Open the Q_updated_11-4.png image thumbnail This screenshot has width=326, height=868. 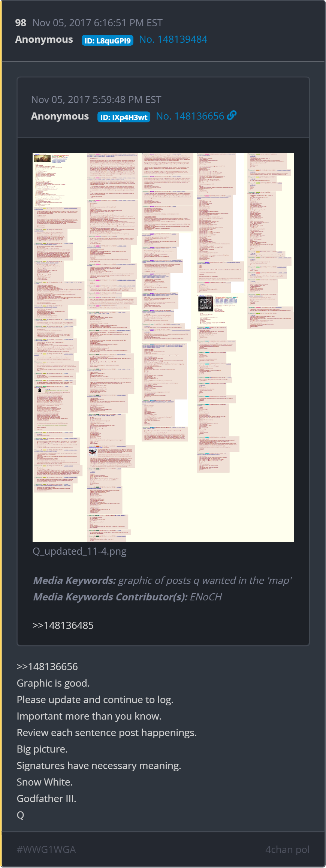point(163,347)
